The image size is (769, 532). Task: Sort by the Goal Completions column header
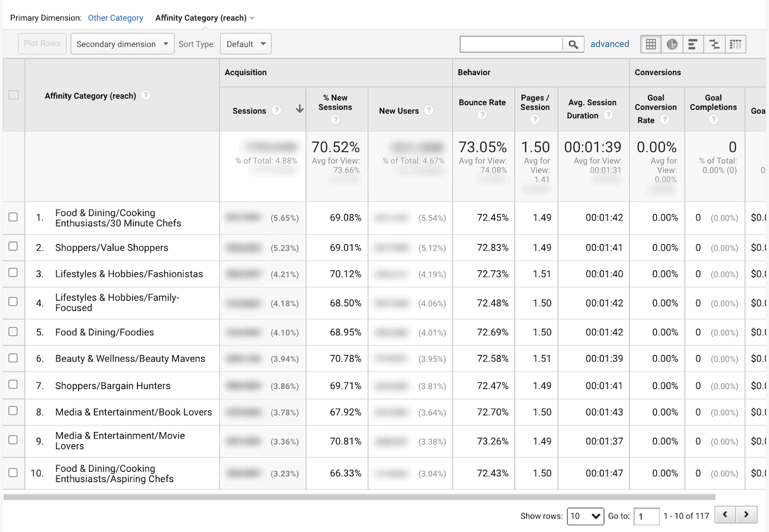[x=713, y=103]
